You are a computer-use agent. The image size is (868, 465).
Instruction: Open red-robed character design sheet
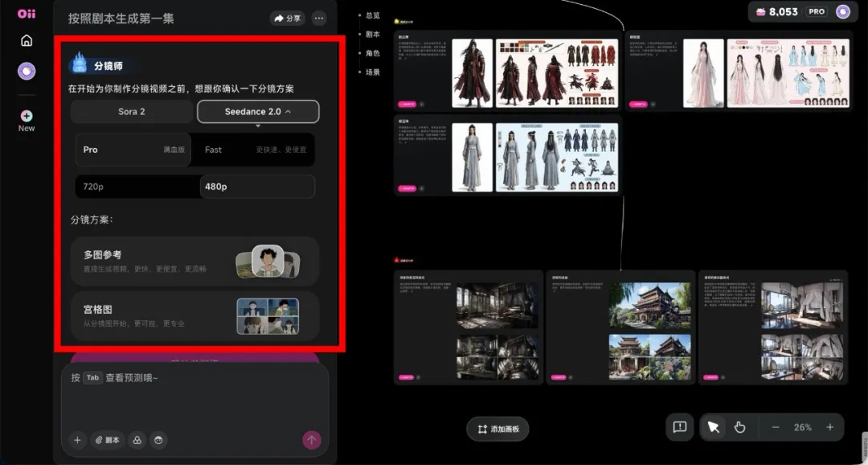point(557,72)
